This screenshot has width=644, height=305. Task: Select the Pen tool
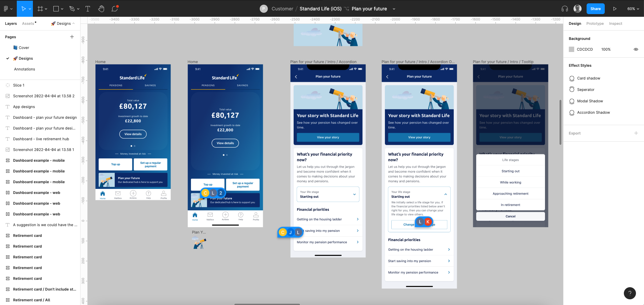click(x=71, y=8)
